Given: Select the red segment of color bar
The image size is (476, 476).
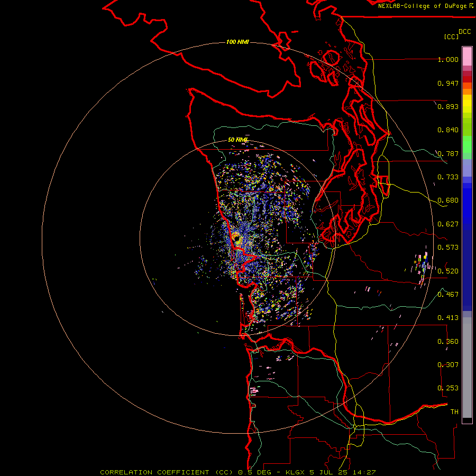Looking at the screenshot, I should pyautogui.click(x=467, y=79).
